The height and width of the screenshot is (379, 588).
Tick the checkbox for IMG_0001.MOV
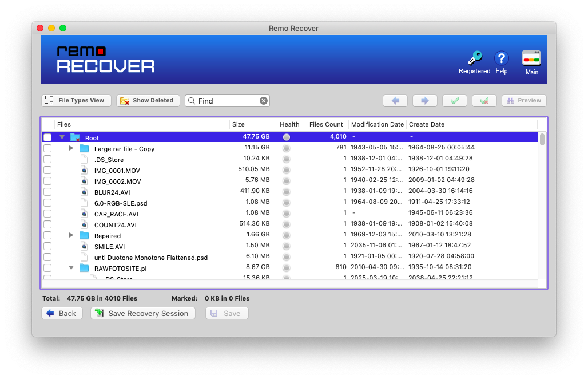[47, 170]
